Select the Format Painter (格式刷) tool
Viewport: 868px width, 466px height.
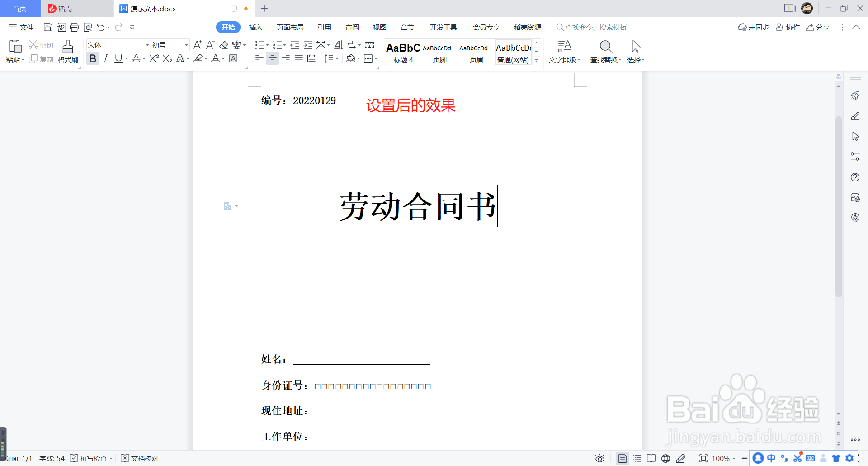tap(68, 52)
